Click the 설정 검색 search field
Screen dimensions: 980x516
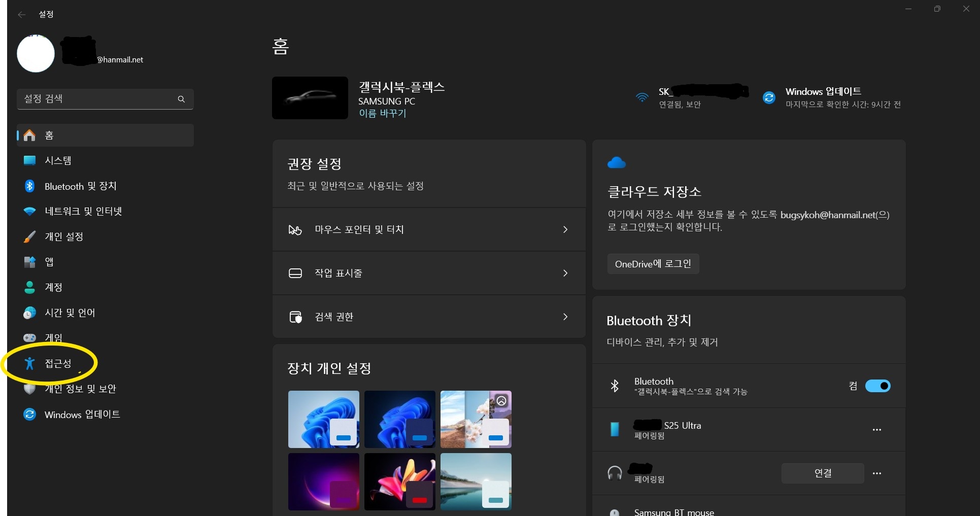pyautogui.click(x=105, y=99)
